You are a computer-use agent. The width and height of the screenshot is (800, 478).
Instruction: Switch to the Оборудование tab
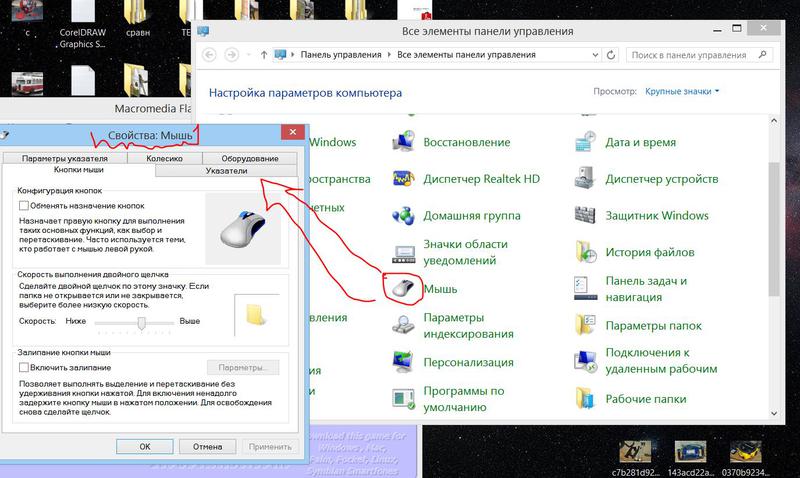pos(250,158)
